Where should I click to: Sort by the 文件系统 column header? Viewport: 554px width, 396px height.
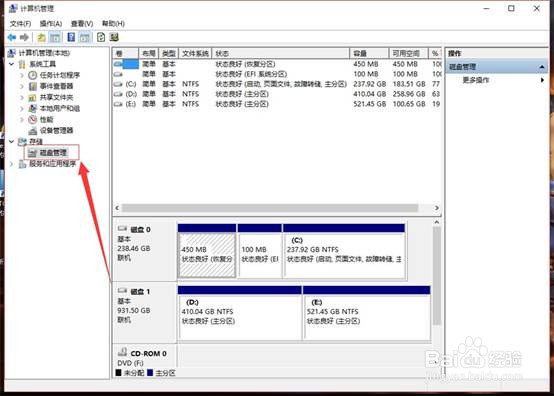[195, 53]
